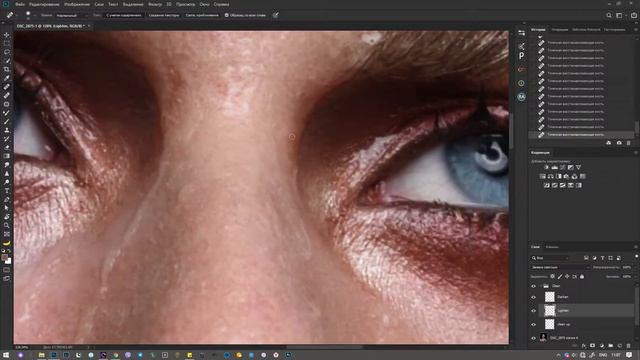Open the brush mode dropdown
640x360 pixels.
71,15
